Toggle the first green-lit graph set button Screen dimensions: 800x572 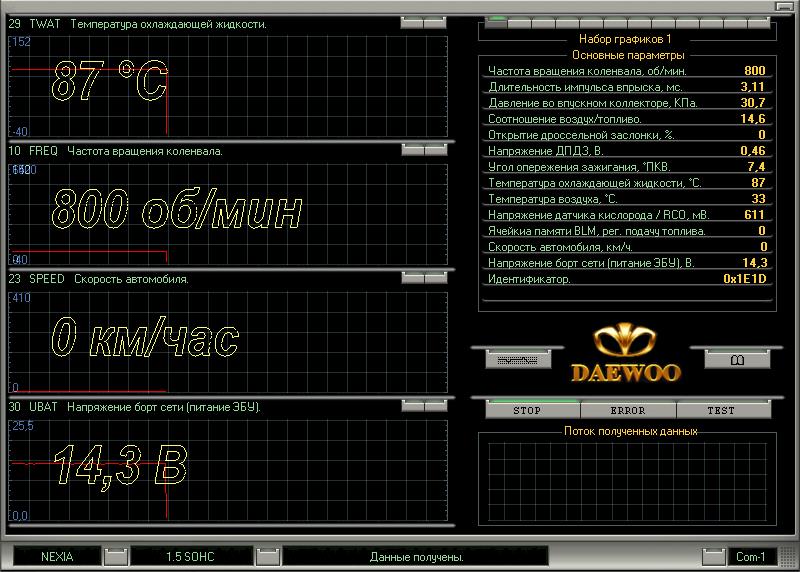[496, 22]
